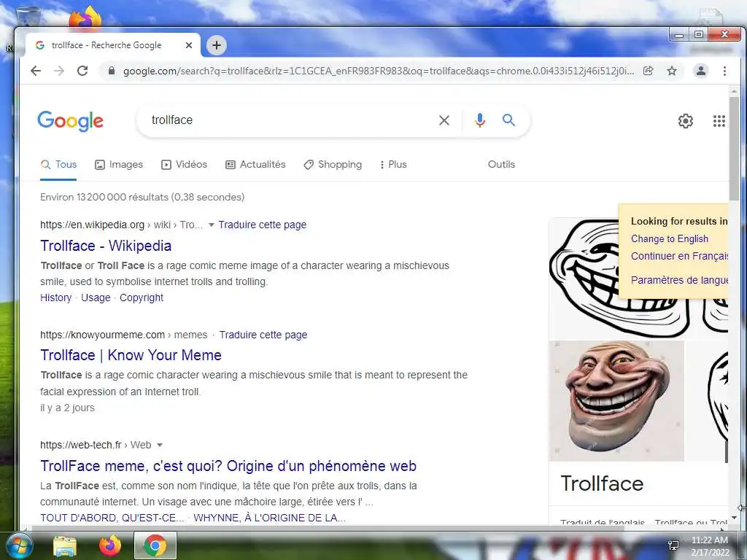
Task: Reload the page with the refresh icon
Action: [x=82, y=71]
